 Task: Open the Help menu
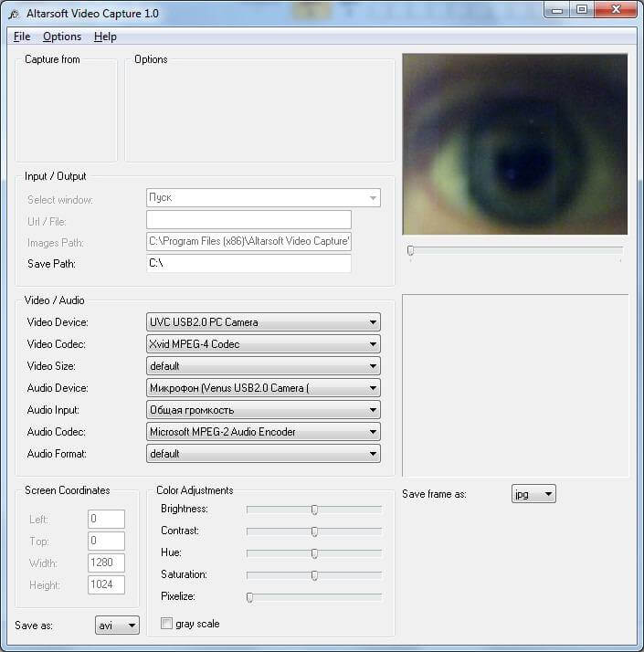105,37
